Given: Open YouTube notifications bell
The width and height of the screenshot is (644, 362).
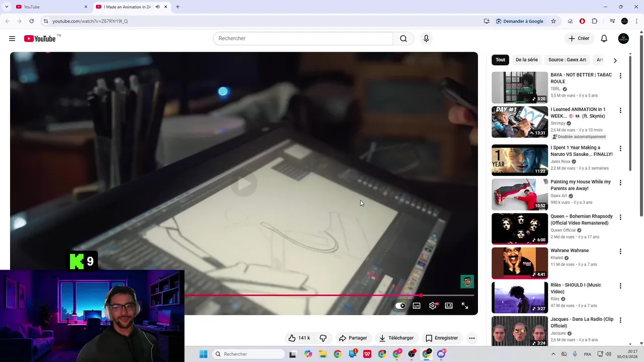Looking at the screenshot, I should tap(604, 39).
